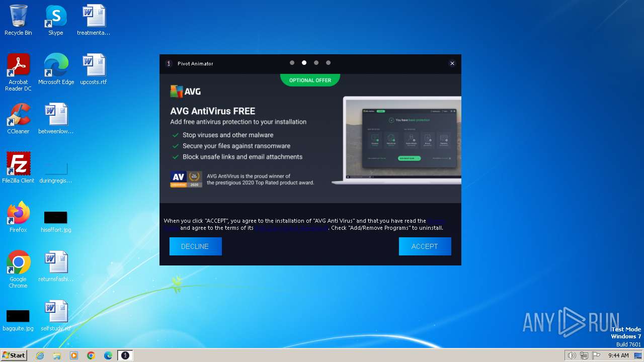
Task: Select the returnsfashi... Word document
Action: click(56, 266)
